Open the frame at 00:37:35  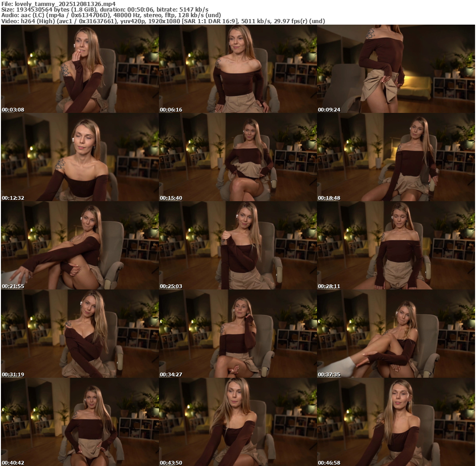pos(396,334)
